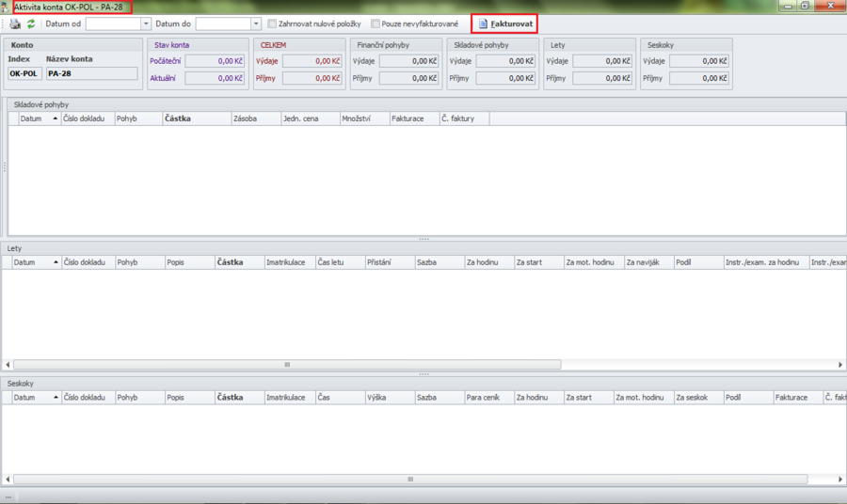
Task: Click the Fakturovat button
Action: point(504,24)
